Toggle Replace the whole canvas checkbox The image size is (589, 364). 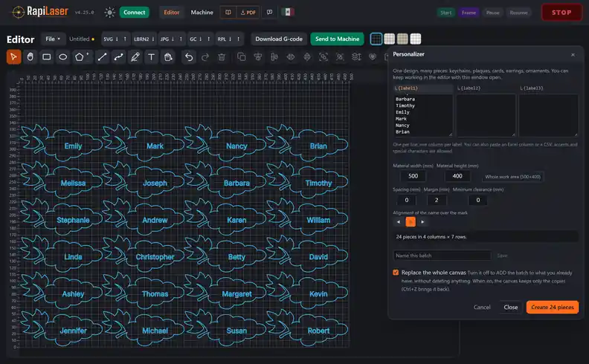click(x=396, y=273)
